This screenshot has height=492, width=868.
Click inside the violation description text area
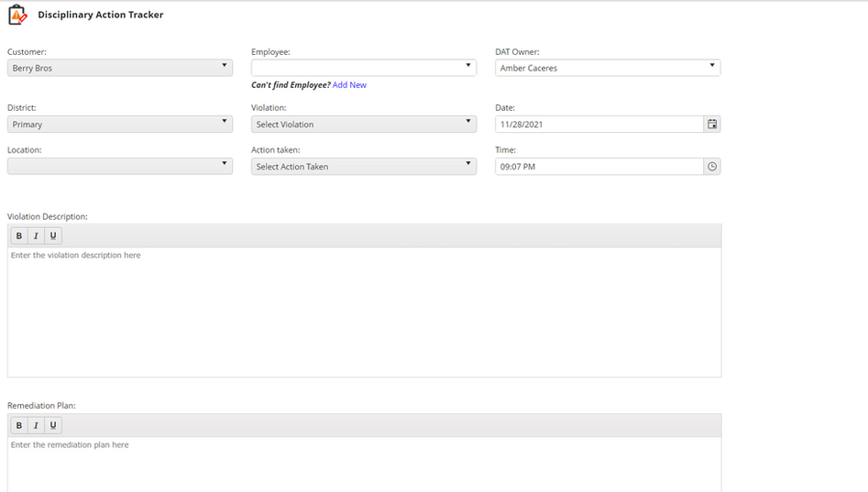364,312
